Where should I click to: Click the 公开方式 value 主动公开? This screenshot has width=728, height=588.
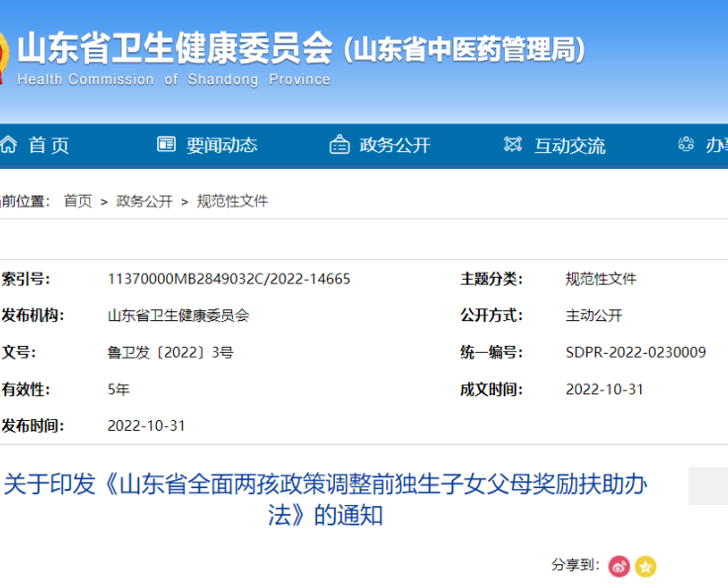[x=594, y=315]
